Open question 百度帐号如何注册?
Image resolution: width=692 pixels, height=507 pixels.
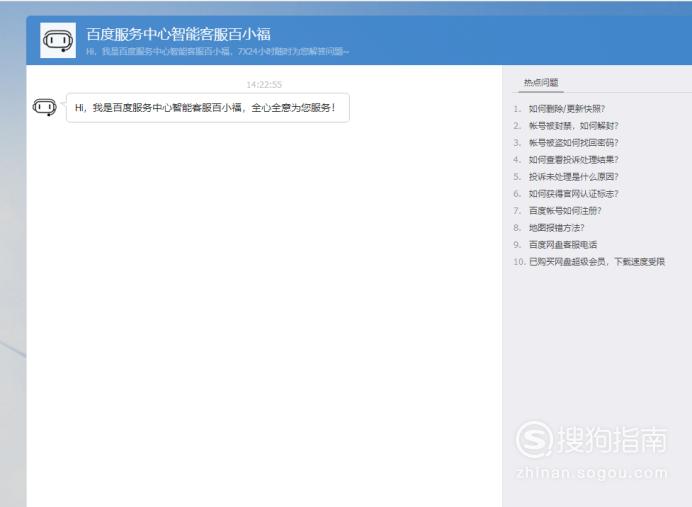(x=565, y=211)
